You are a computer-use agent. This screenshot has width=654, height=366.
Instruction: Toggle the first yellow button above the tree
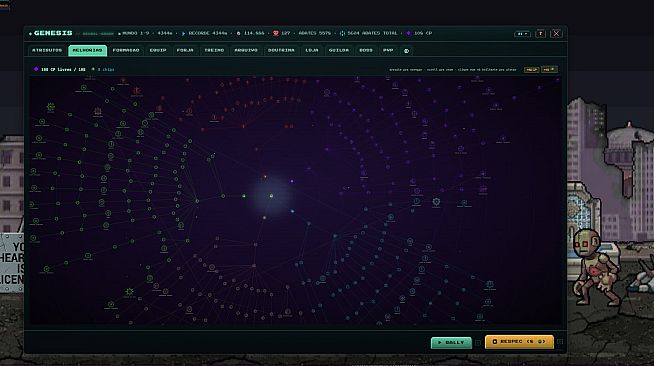coord(531,70)
